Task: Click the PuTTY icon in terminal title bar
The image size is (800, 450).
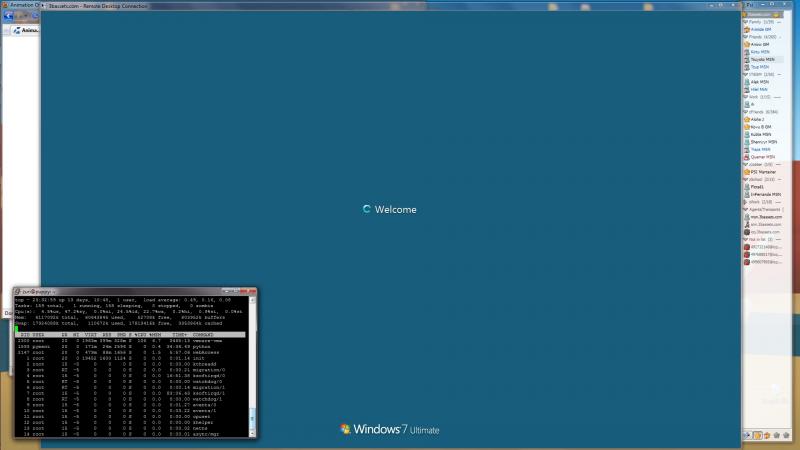Action: pyautogui.click(x=17, y=291)
